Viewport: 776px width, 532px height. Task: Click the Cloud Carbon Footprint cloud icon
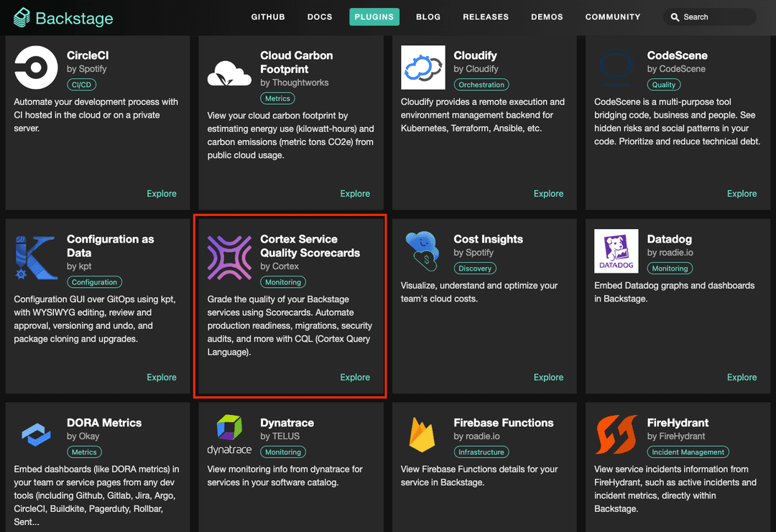[228, 73]
